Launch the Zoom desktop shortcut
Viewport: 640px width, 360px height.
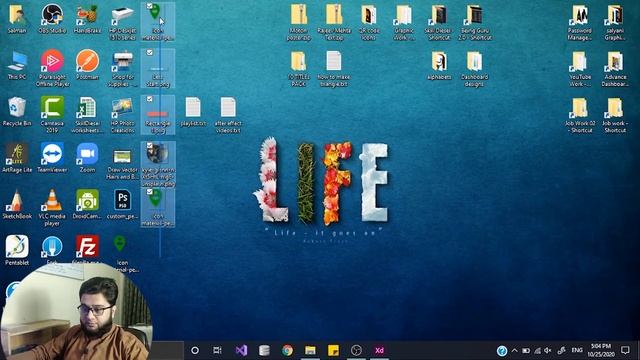point(87,158)
